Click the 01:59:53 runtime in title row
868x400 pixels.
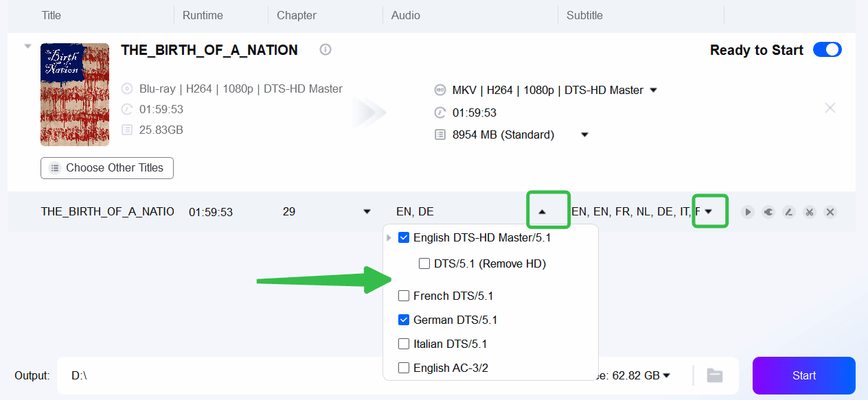[211, 212]
